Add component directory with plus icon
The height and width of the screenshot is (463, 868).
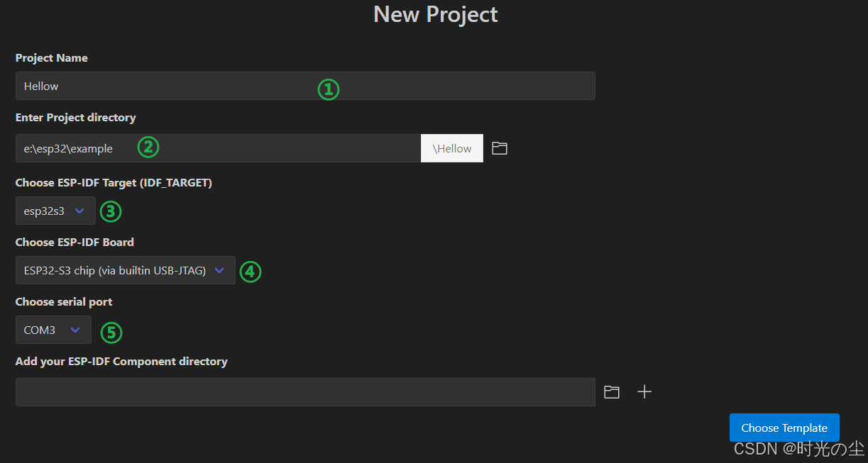pos(644,392)
